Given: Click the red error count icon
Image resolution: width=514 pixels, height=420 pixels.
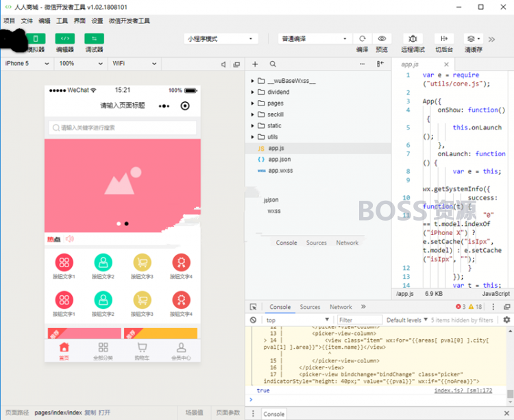Looking at the screenshot, I should pyautogui.click(x=458, y=307).
